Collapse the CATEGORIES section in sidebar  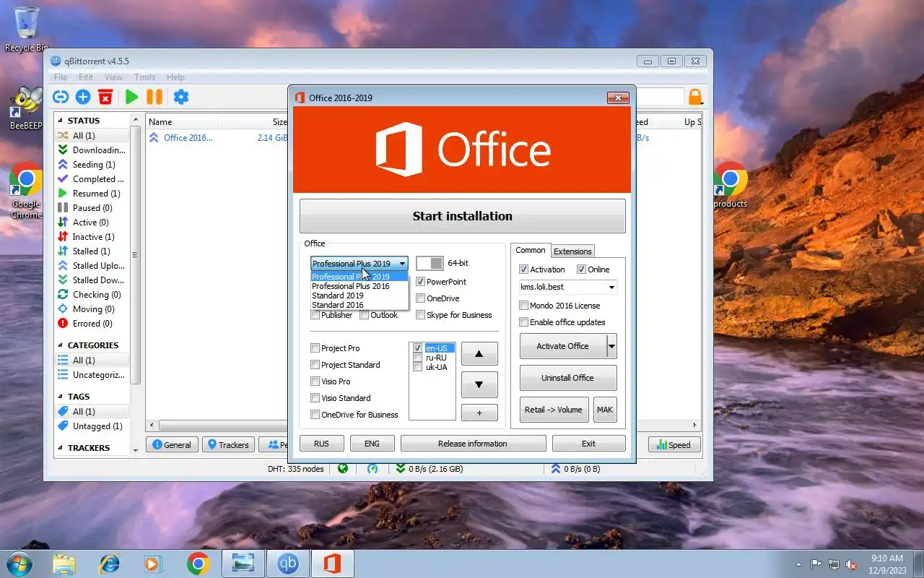click(61, 345)
